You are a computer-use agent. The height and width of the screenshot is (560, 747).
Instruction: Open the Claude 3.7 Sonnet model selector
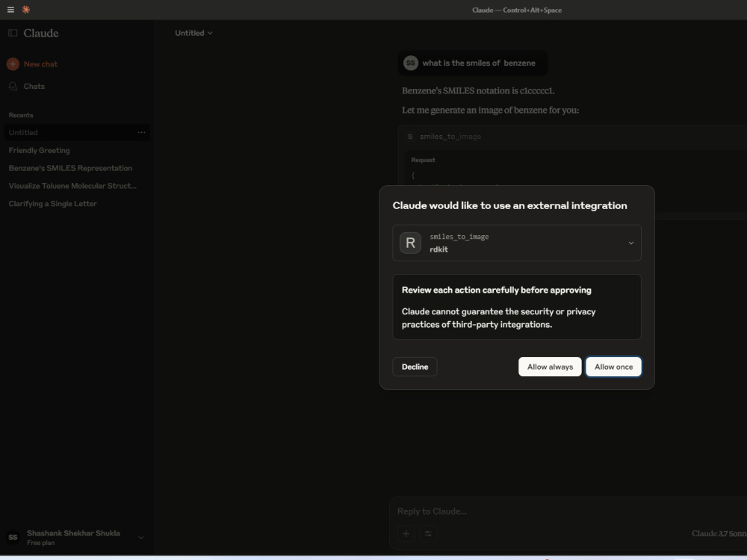tap(719, 533)
